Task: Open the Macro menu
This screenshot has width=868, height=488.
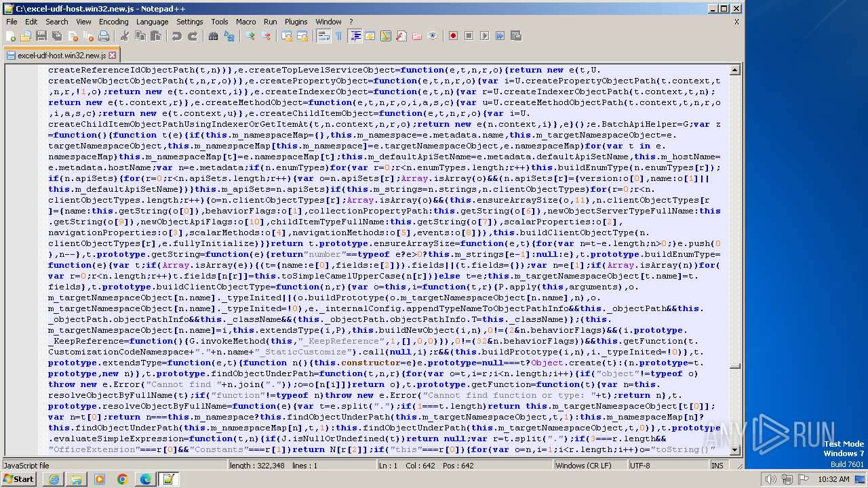Action: pos(246,22)
